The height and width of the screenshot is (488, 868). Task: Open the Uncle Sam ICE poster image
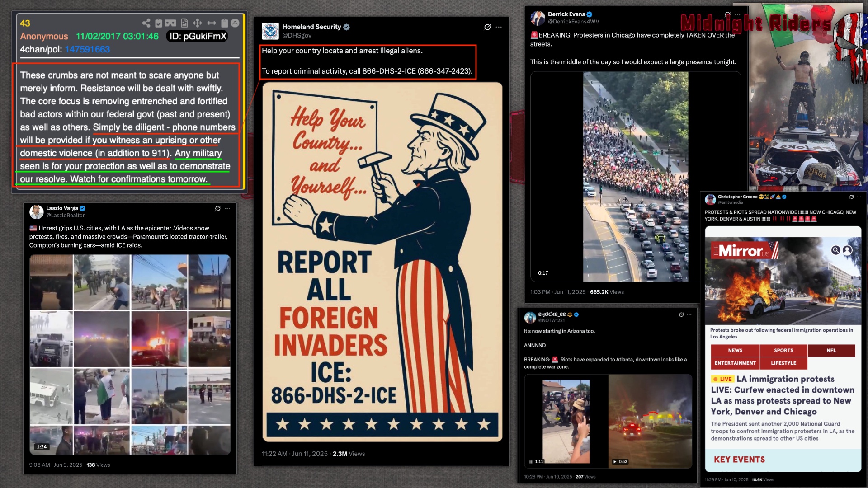click(382, 262)
